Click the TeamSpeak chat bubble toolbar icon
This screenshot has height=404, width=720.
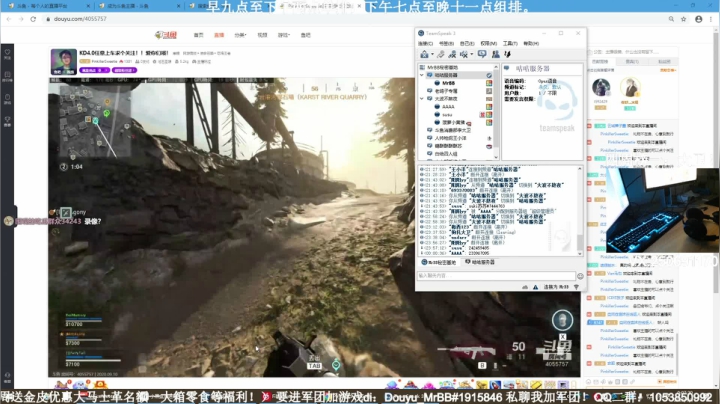(482, 54)
